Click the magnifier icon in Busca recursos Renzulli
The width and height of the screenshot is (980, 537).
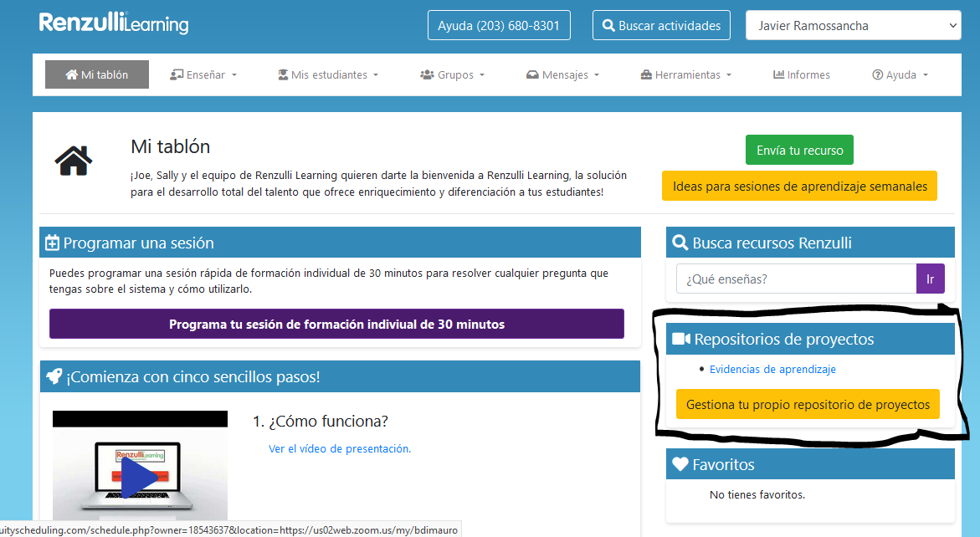[x=680, y=243]
